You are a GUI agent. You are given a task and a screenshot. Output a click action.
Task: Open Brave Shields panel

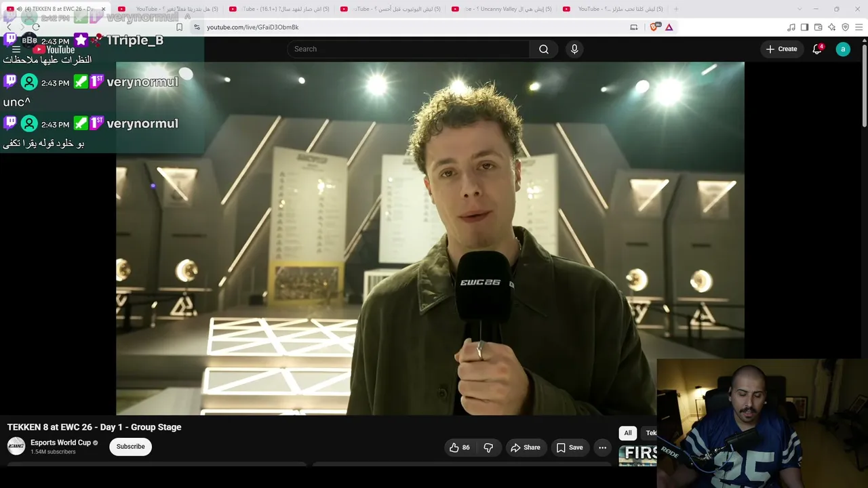click(x=655, y=27)
